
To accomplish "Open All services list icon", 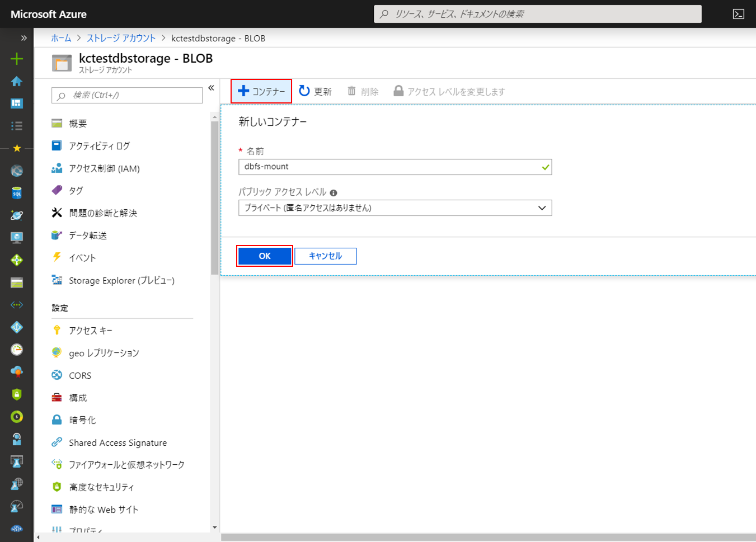I will coord(17,126).
